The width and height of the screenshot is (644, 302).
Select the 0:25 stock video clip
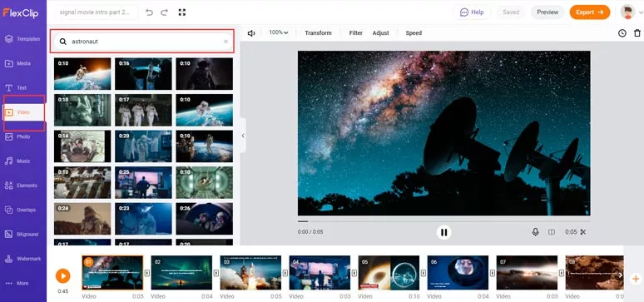point(143,182)
